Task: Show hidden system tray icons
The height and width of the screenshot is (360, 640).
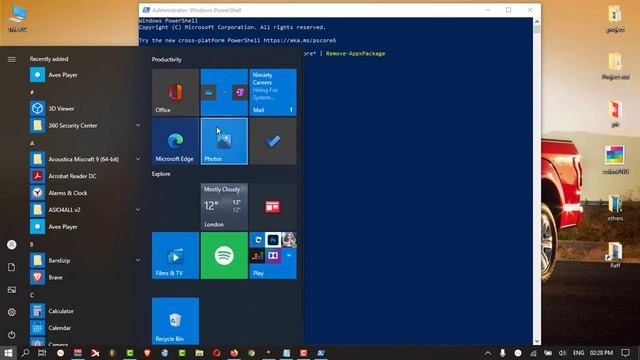Action: tap(488, 353)
